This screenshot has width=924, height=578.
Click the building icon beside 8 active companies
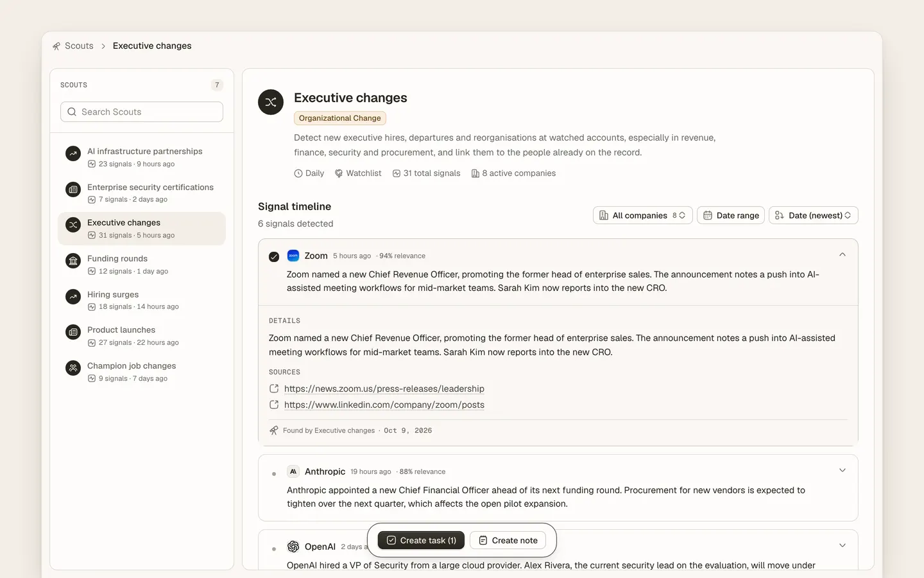(475, 173)
